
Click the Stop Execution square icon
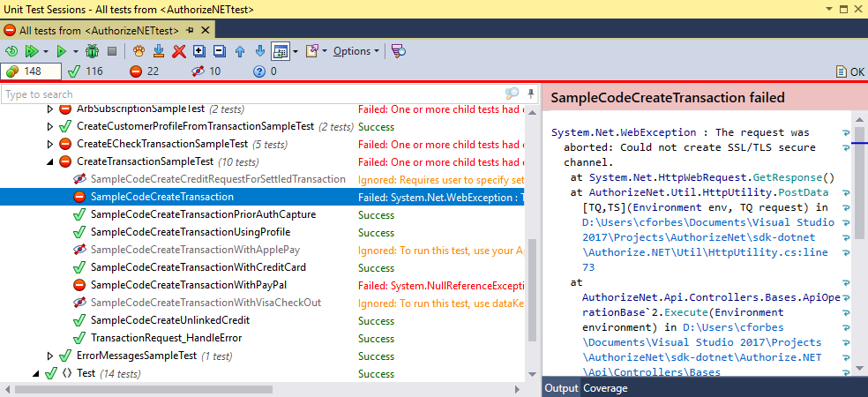(112, 51)
